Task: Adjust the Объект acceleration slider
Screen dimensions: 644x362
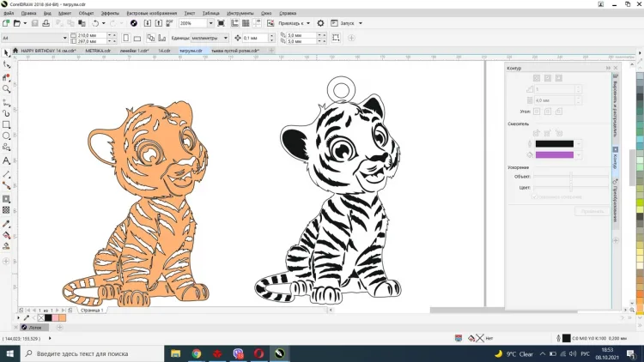Action: tap(571, 177)
